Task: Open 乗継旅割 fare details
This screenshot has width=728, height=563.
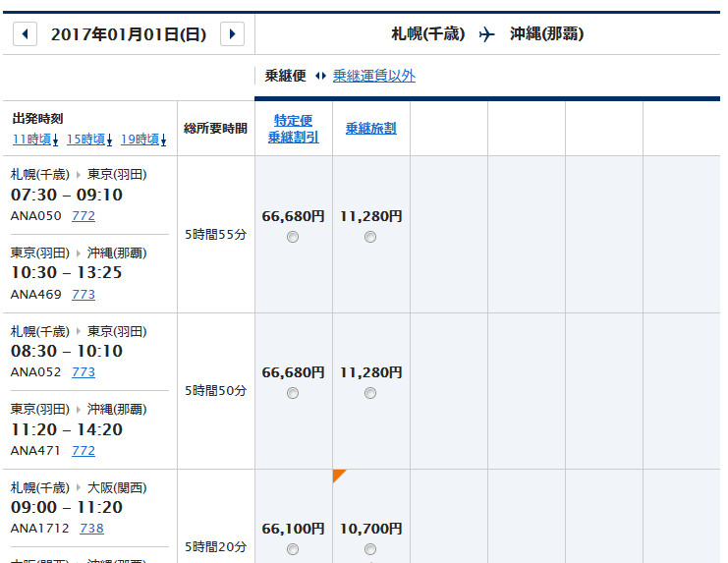Action: tap(371, 128)
